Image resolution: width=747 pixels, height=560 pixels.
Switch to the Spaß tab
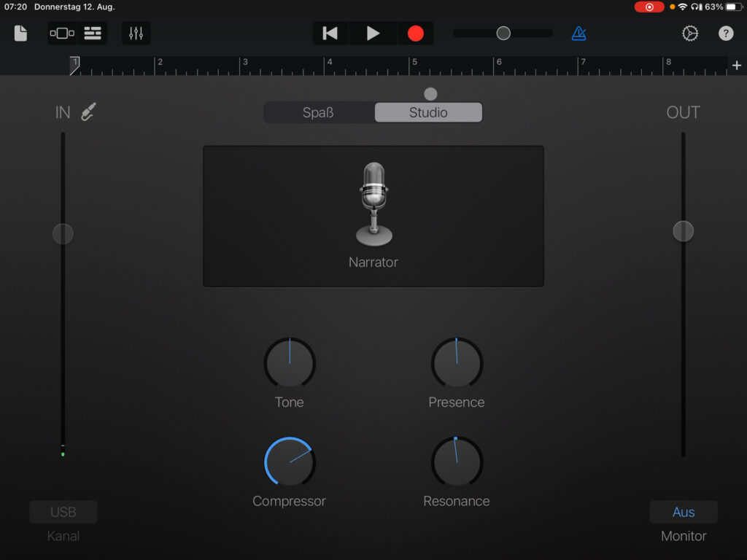[x=319, y=113]
